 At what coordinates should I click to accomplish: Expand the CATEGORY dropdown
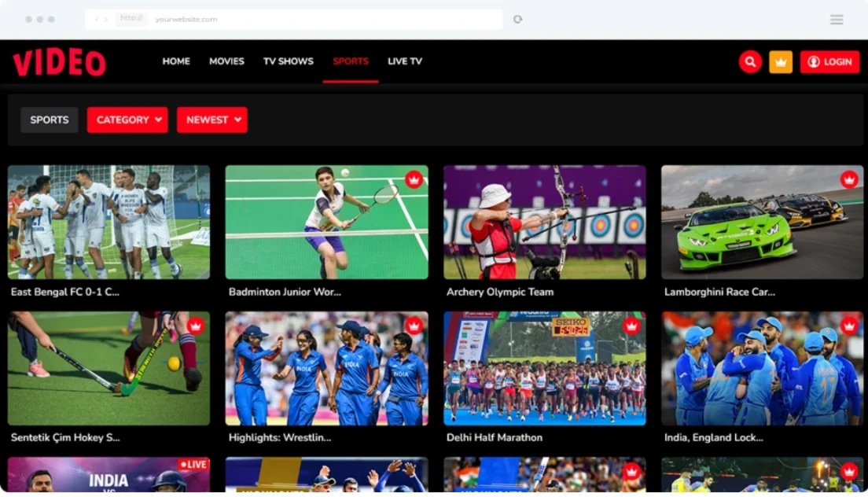point(127,120)
